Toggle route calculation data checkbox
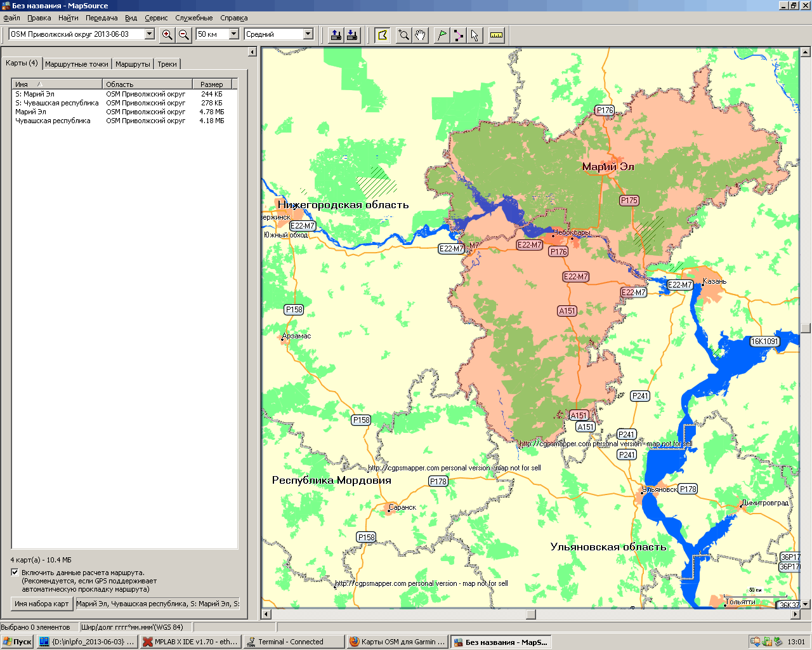The width and height of the screenshot is (812, 650). point(15,572)
